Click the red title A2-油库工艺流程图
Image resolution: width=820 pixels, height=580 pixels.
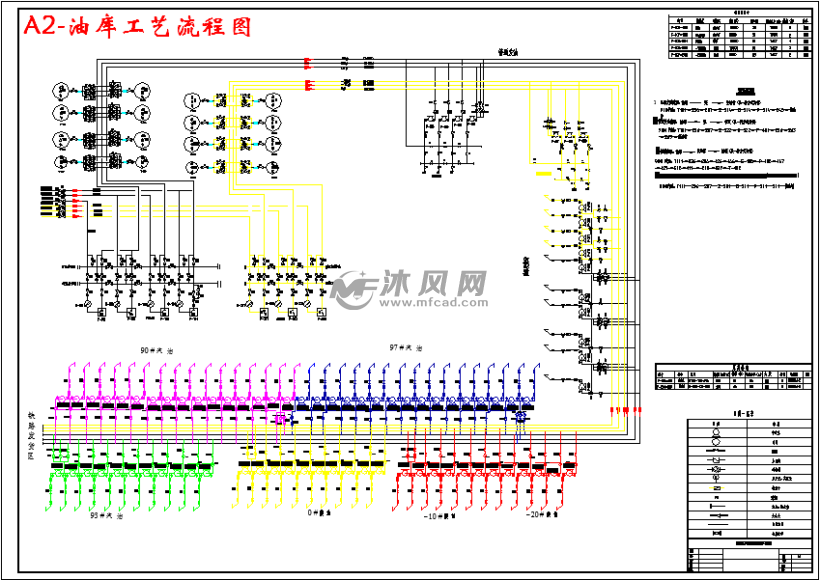137,27
